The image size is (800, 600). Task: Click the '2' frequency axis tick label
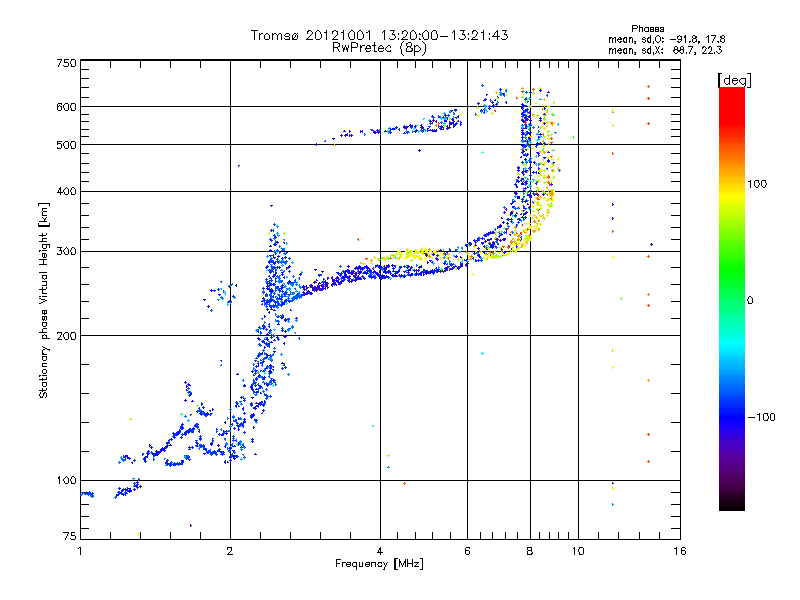tap(230, 551)
